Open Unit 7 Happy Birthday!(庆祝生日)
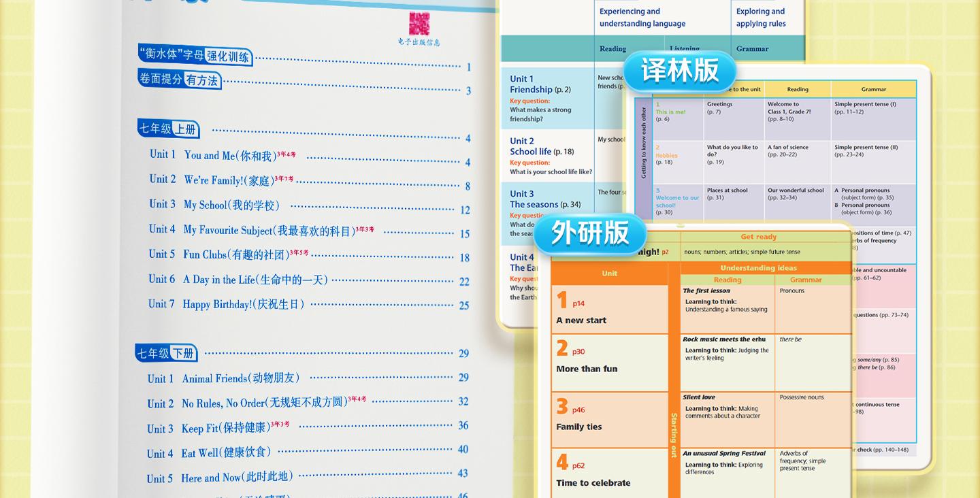This screenshot has height=498, width=980. click(x=309, y=304)
